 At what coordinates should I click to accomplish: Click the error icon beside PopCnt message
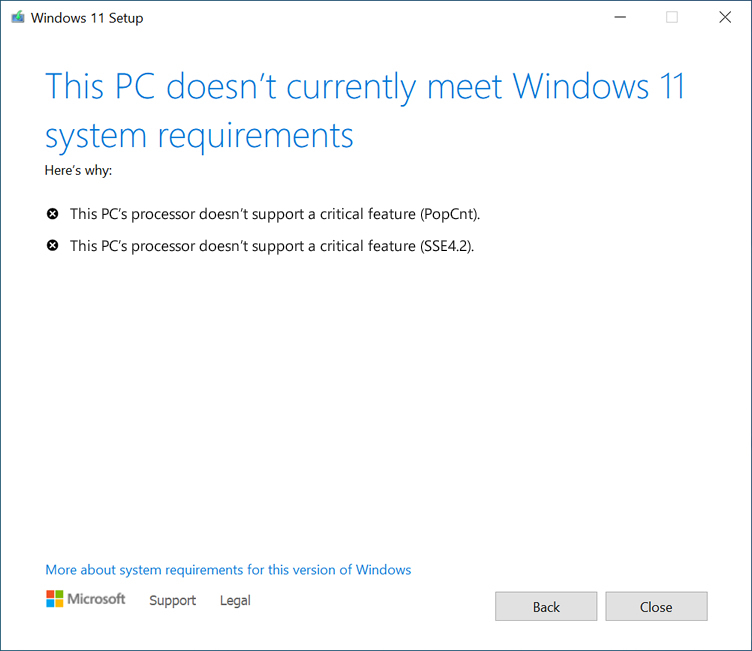pyautogui.click(x=52, y=213)
